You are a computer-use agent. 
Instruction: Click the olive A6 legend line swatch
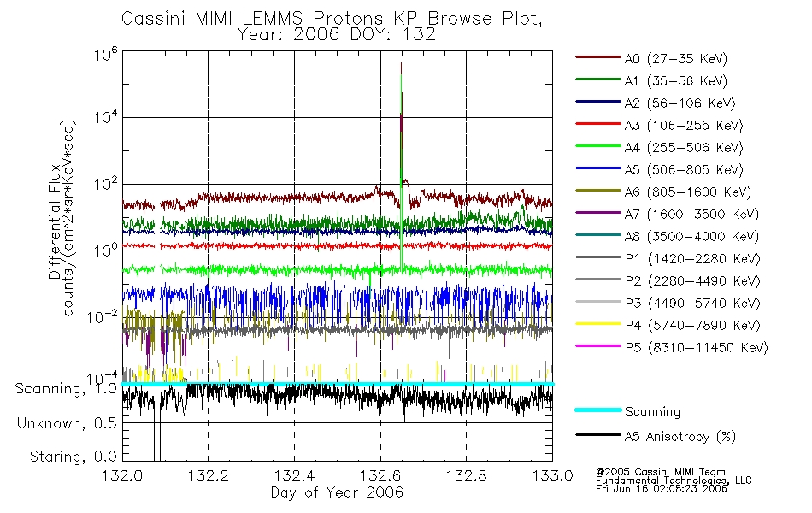coord(598,191)
